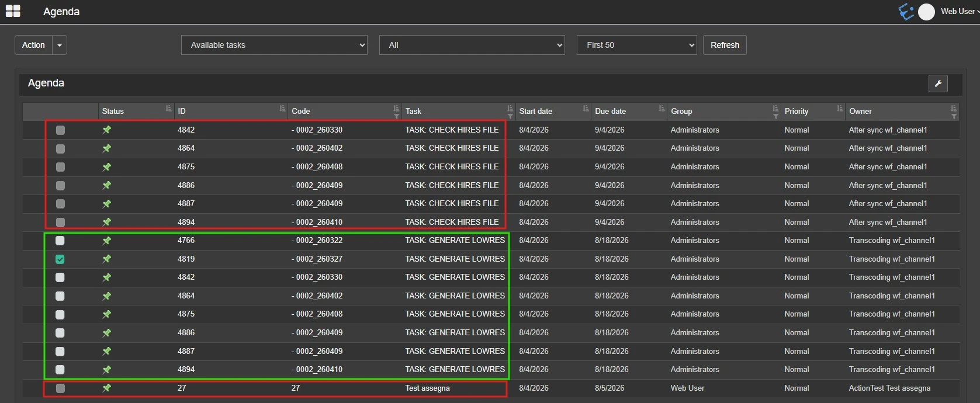The width and height of the screenshot is (980, 403).
Task: Click sort icon in Group column header
Action: pyautogui.click(x=775, y=109)
